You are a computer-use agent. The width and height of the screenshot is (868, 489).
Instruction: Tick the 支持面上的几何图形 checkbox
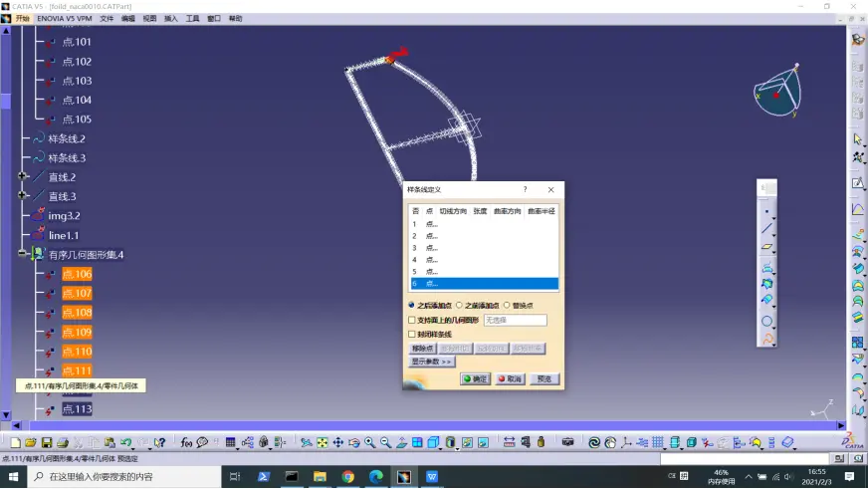411,320
